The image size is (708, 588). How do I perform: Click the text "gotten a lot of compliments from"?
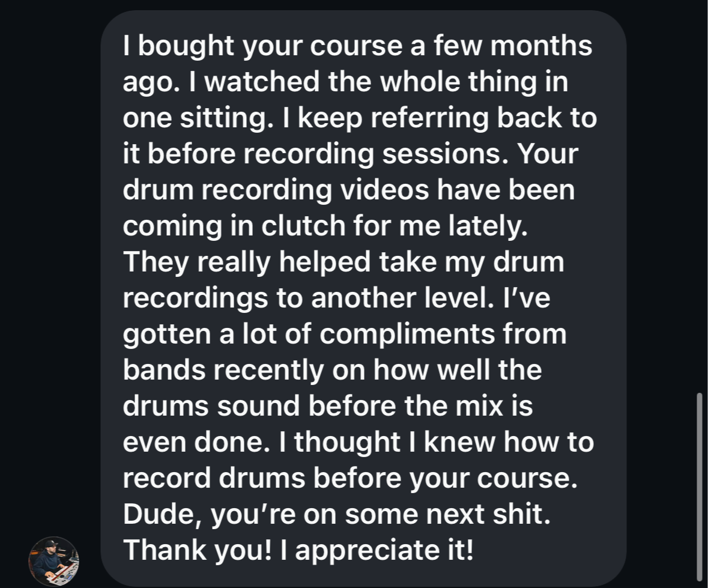tap(345, 334)
